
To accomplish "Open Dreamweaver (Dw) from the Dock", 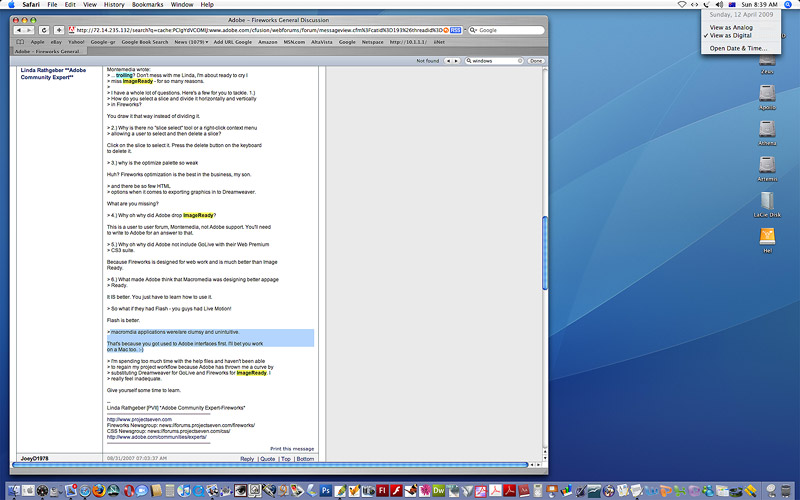I will tap(439, 490).
